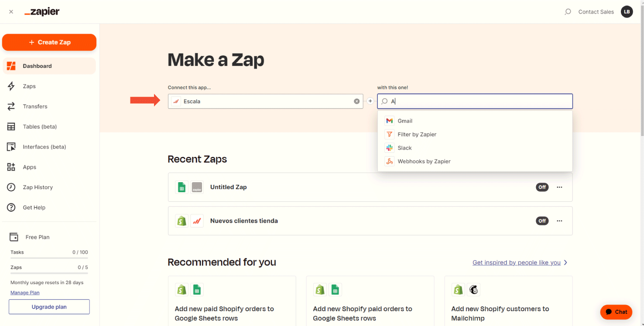Open Apps in sidebar
Screen dimensions: 644x326
tap(49, 167)
